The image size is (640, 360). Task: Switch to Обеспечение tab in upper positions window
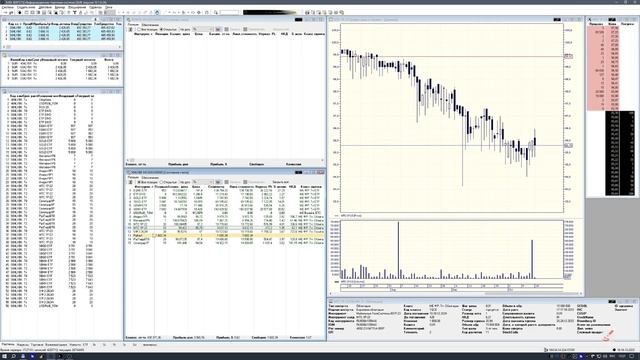[x=150, y=24]
